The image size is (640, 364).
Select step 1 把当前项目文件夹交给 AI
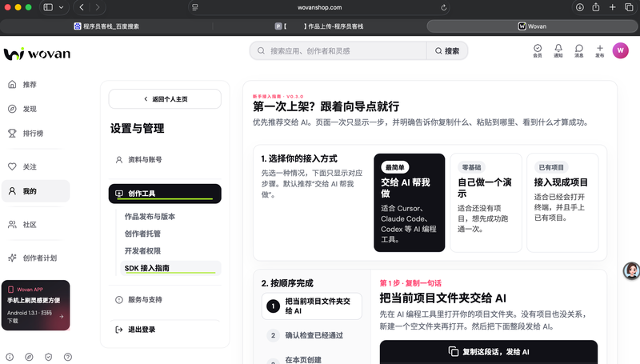pyautogui.click(x=312, y=306)
